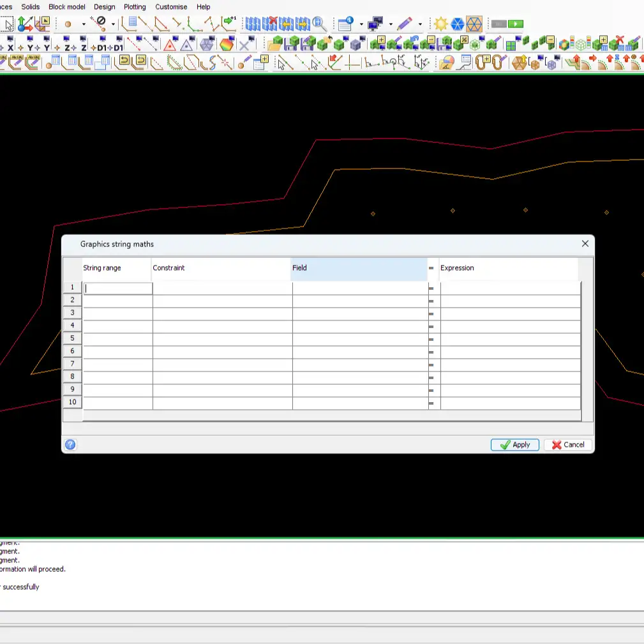Click the blue help question mark icon
This screenshot has height=644, width=644.
pyautogui.click(x=70, y=444)
